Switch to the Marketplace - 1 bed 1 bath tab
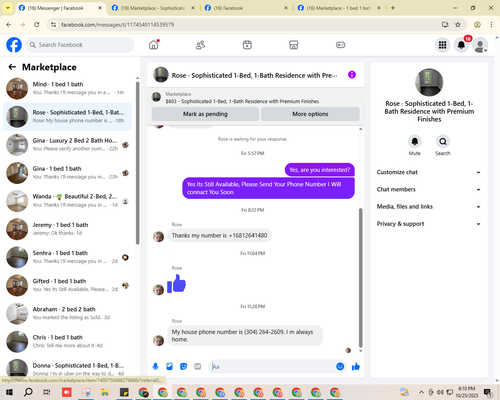500x400 pixels. coord(339,8)
